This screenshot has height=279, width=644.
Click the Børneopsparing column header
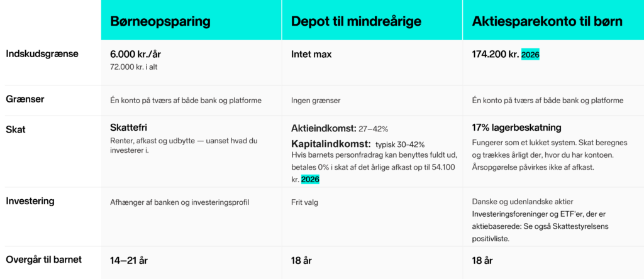160,22
